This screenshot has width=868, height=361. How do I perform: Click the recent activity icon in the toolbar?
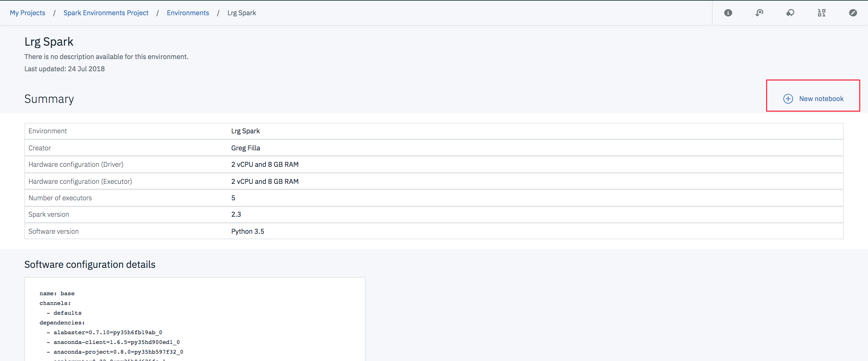tap(759, 12)
